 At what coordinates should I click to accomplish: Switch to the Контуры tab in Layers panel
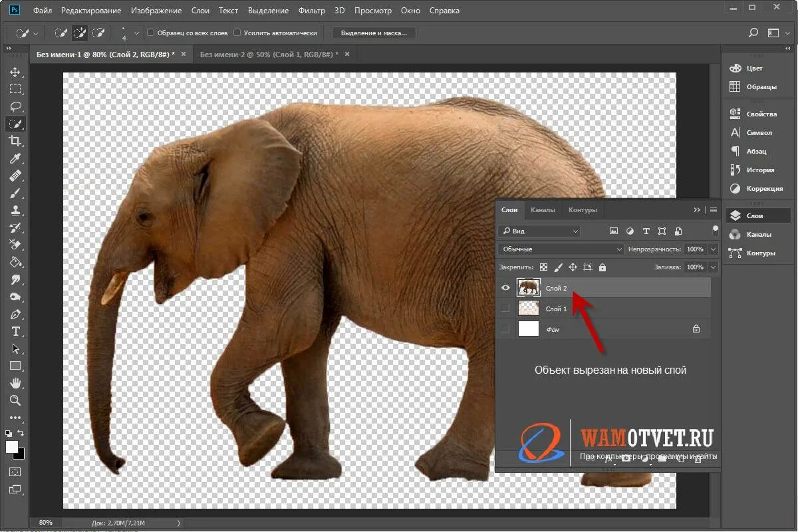(x=583, y=209)
